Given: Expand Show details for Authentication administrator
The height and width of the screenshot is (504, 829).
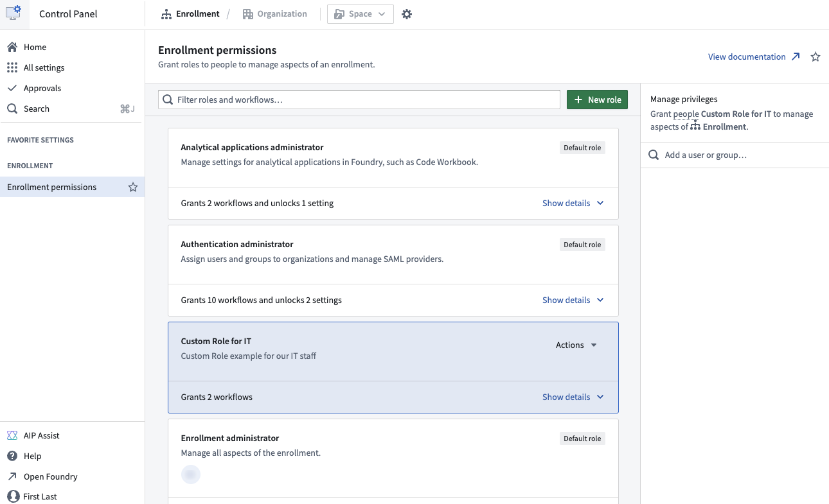Looking at the screenshot, I should [x=572, y=300].
